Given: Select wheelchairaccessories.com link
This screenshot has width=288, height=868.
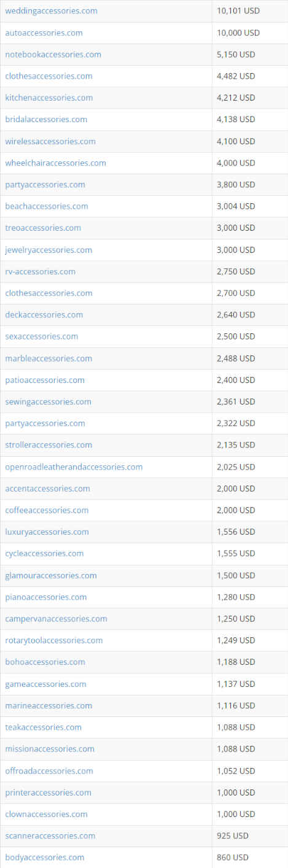Looking at the screenshot, I should coord(55,163).
